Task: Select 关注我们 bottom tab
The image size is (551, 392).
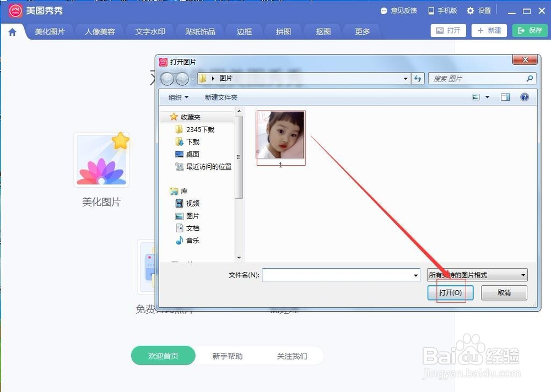Action: [x=292, y=356]
